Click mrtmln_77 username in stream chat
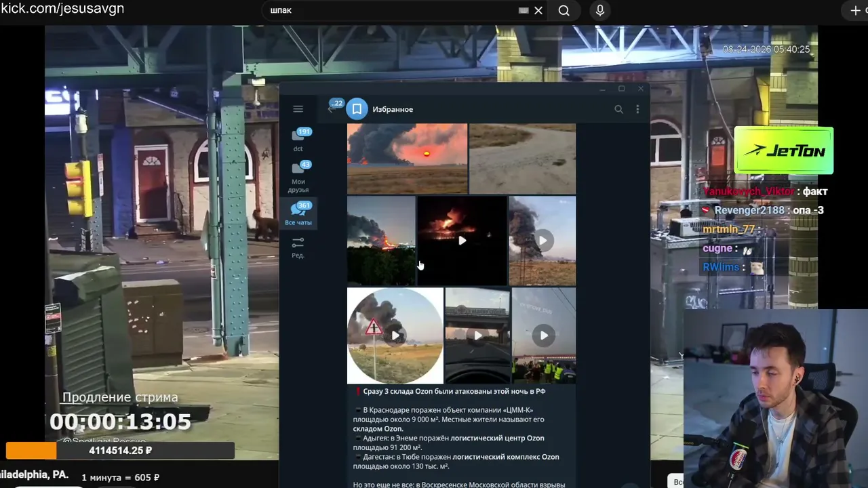The image size is (868, 488). 728,229
